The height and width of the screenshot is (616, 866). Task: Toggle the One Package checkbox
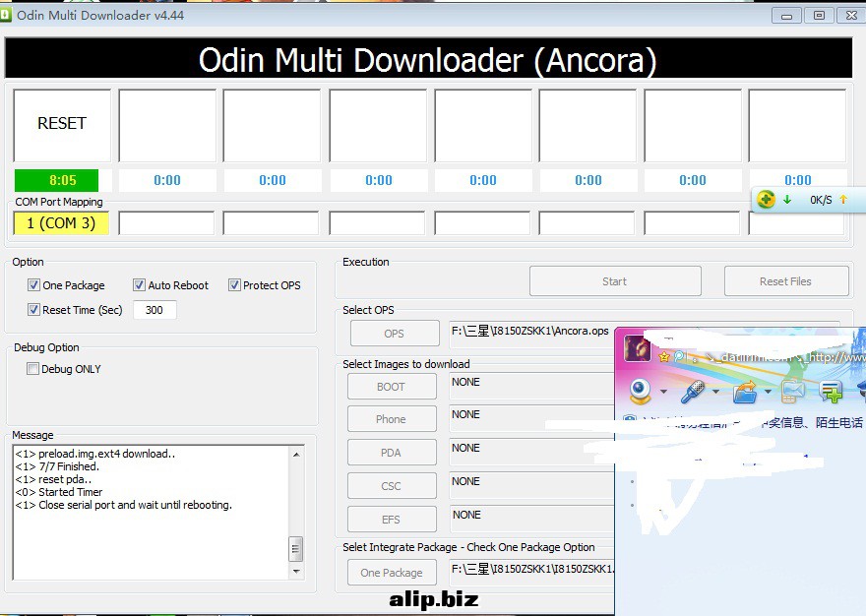(x=33, y=285)
